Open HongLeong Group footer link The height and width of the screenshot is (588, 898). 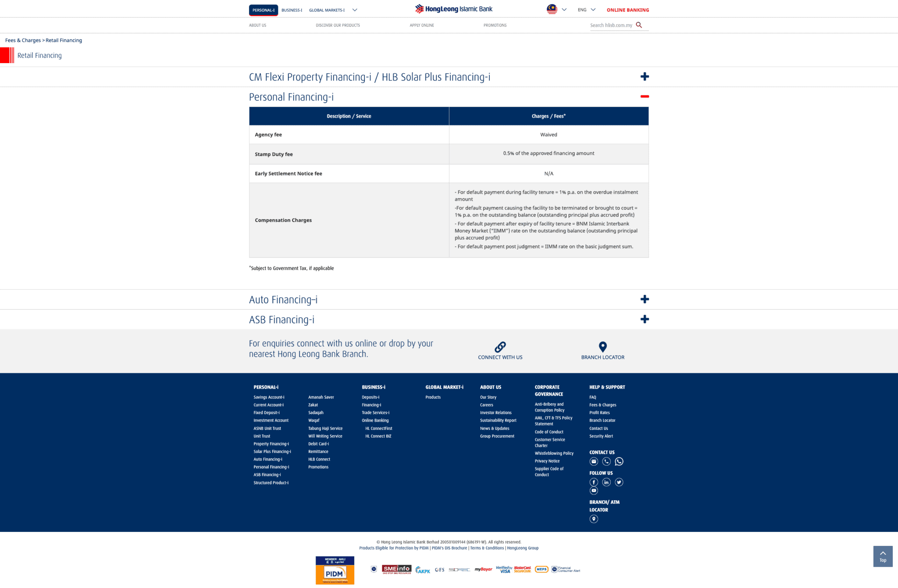click(523, 548)
